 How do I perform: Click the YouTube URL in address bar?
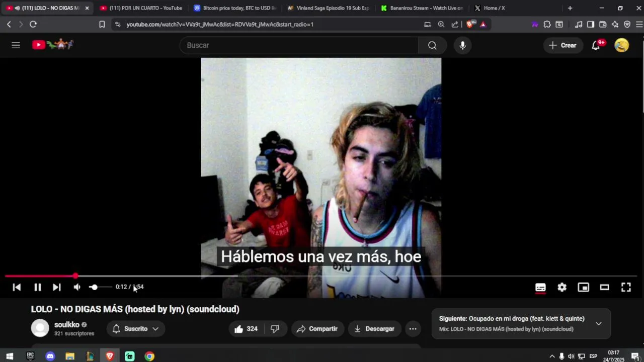coord(220,24)
